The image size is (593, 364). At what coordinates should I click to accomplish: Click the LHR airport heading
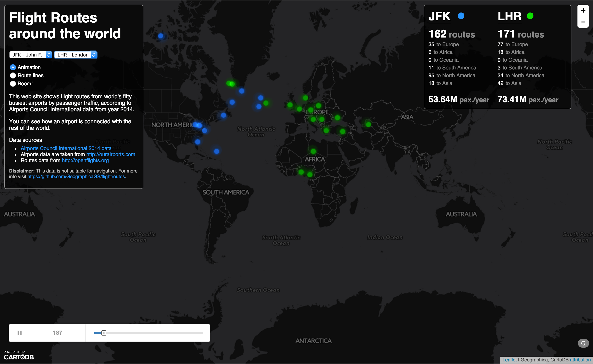coord(509,16)
